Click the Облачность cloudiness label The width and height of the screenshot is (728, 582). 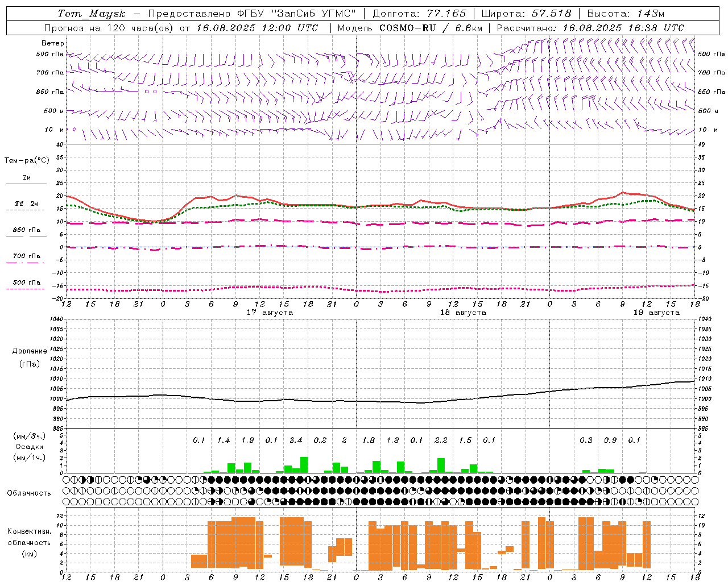29,493
